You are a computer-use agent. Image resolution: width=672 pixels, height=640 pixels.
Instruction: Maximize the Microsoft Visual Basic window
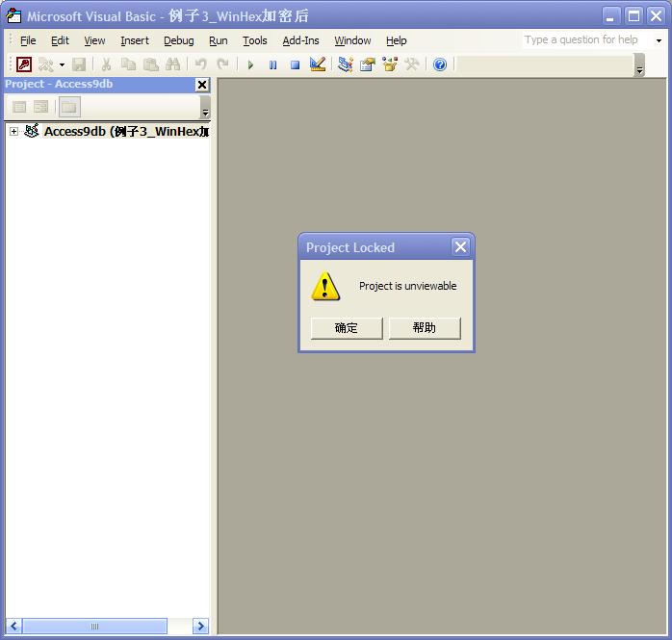pos(633,16)
